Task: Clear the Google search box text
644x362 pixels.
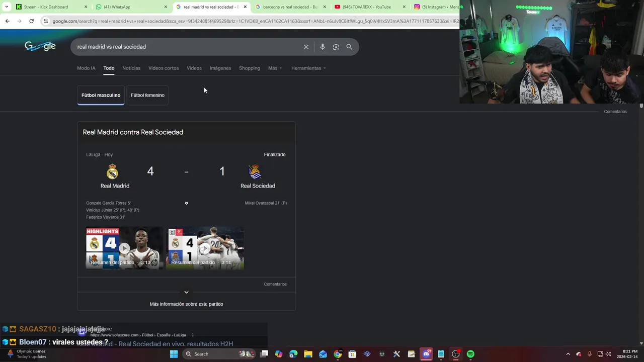Action: tap(306, 47)
